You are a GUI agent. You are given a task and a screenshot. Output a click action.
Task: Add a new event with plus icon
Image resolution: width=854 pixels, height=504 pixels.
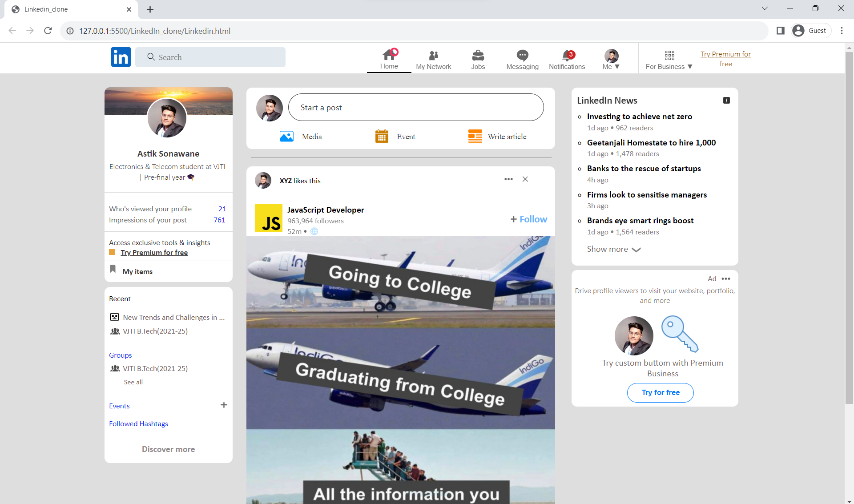(x=224, y=405)
